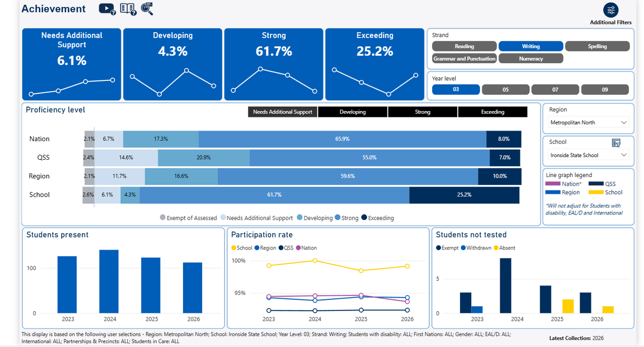The width and height of the screenshot is (644, 347).
Task: Click the Latest Collection: 2026 text
Action: click(577, 338)
